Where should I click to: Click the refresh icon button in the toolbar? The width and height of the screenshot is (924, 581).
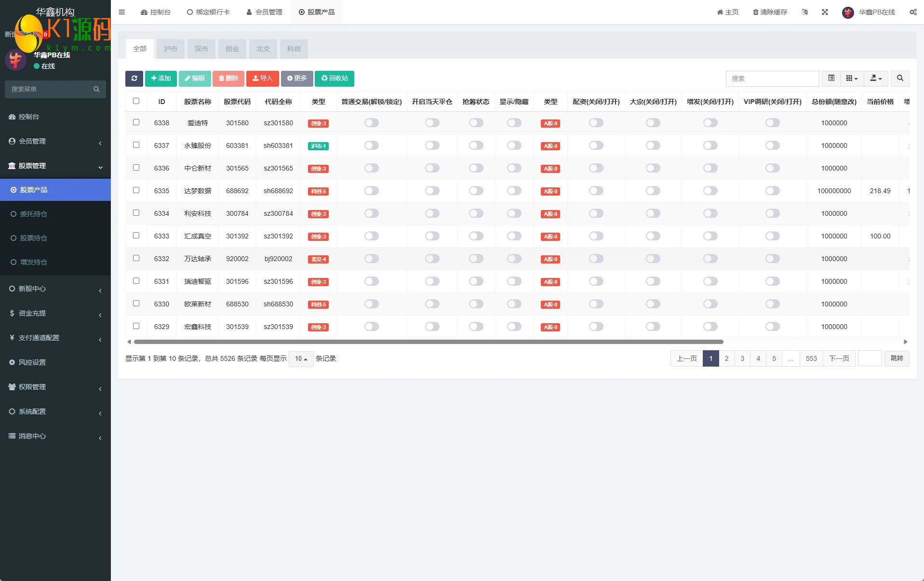click(x=134, y=79)
